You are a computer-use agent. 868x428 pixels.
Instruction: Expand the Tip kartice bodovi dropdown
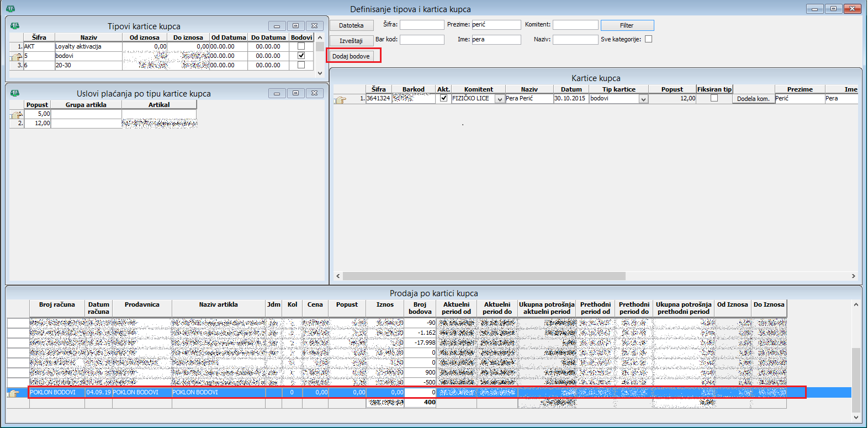[643, 99]
